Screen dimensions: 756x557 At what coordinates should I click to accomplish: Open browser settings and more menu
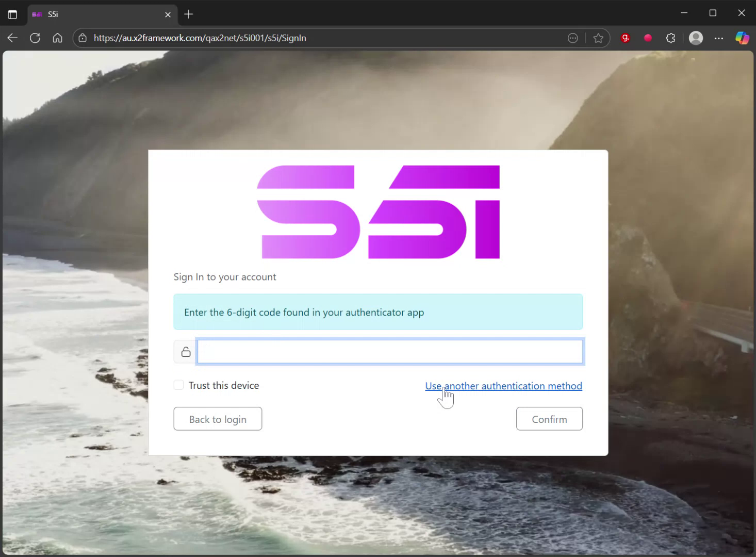tap(719, 38)
